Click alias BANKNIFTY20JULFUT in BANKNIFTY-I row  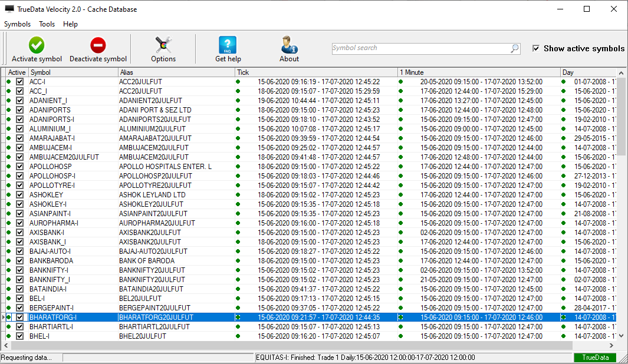click(x=152, y=270)
